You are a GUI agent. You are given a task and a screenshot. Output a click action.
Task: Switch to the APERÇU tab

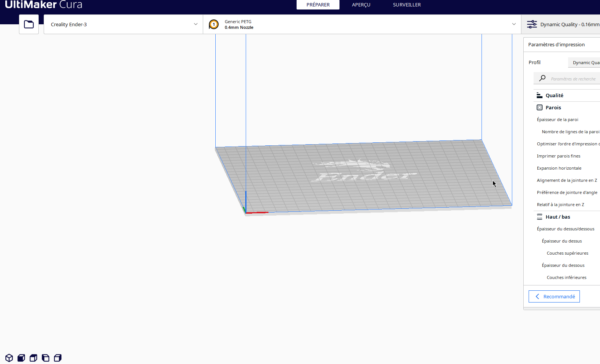361,5
